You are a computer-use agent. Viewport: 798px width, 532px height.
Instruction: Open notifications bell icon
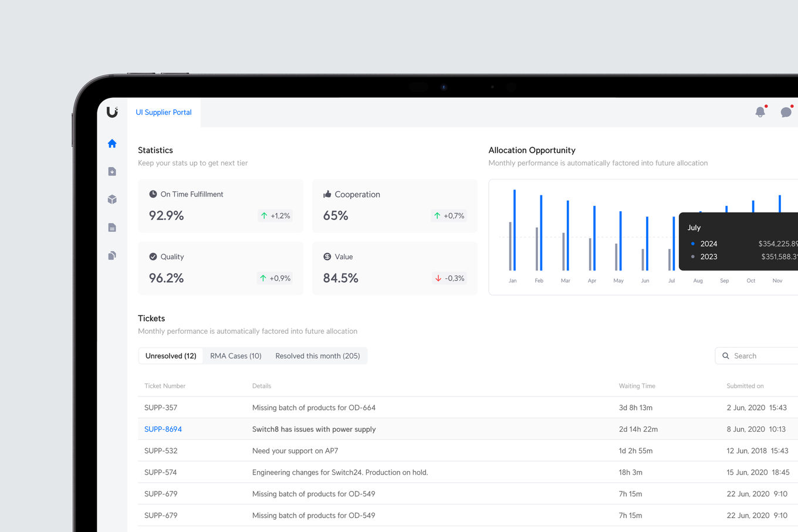click(760, 111)
